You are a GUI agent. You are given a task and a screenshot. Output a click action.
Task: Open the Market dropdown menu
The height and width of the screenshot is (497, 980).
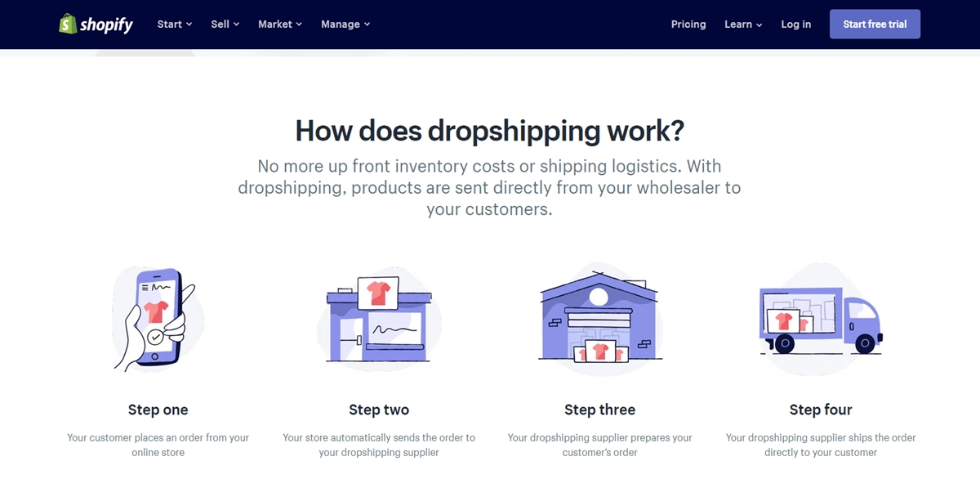pyautogui.click(x=280, y=25)
